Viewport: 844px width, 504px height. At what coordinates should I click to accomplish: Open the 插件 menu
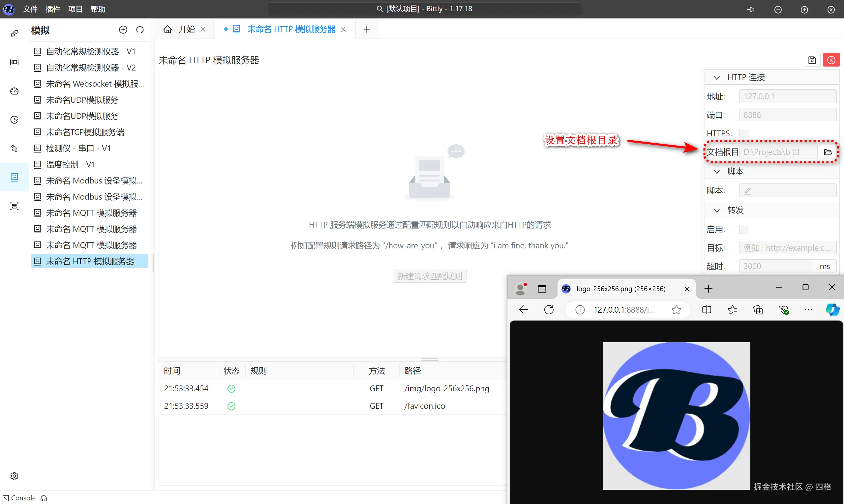tap(53, 9)
